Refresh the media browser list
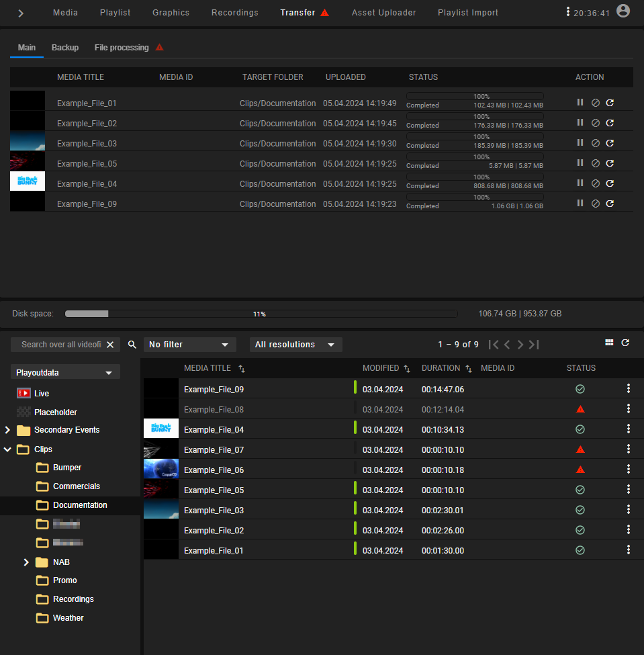The image size is (644, 655). pyautogui.click(x=625, y=342)
